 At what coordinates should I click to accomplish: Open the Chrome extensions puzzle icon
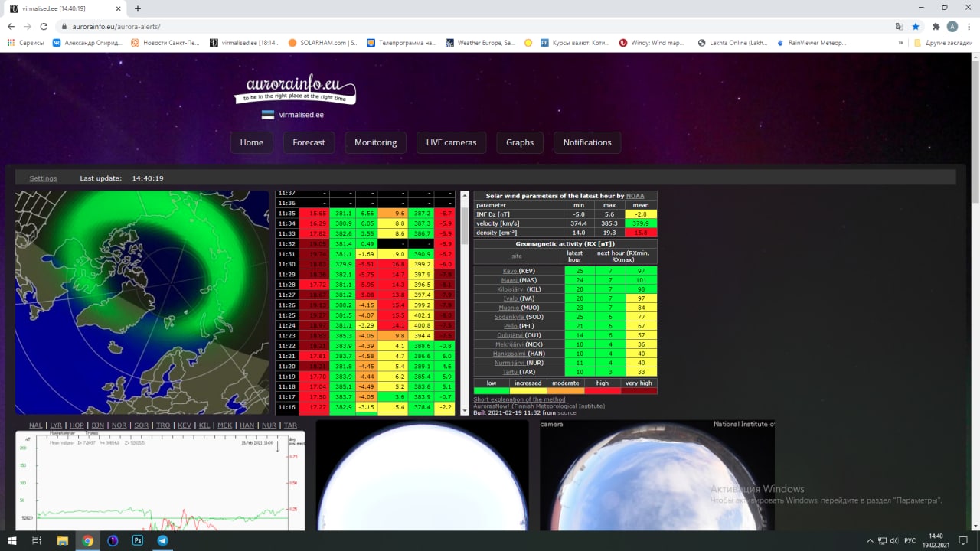click(x=936, y=26)
